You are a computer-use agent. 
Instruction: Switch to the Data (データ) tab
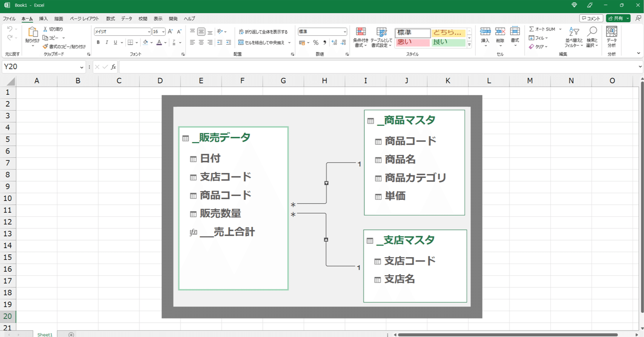click(127, 18)
